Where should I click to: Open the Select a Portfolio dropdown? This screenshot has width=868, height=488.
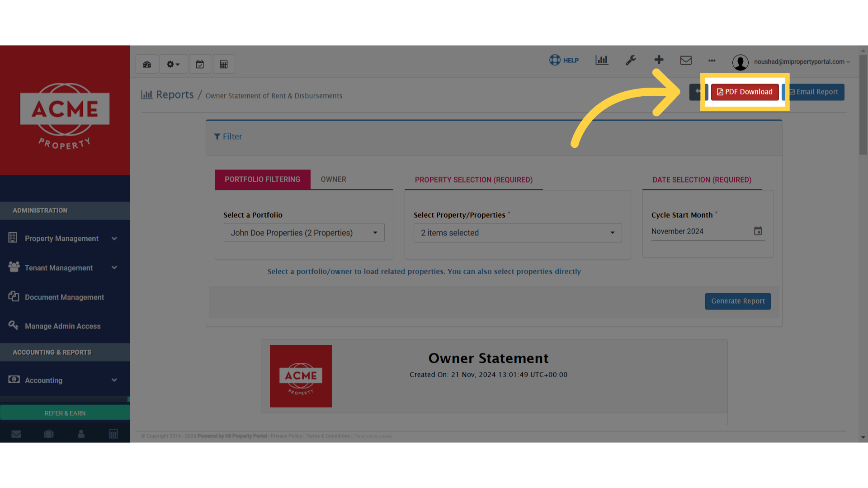(304, 233)
